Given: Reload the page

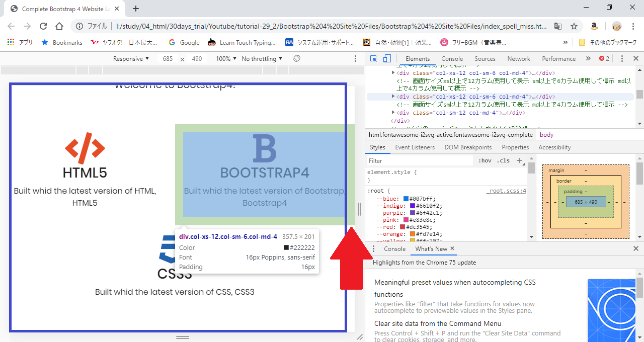Looking at the screenshot, I should 43,26.
